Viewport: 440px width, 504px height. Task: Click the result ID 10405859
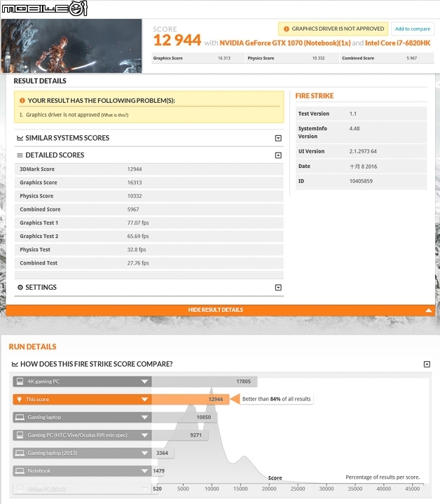(361, 181)
